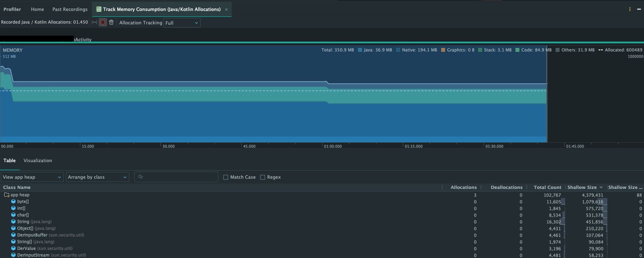
Task: Click the DerValue class icon
Action: (x=13, y=248)
